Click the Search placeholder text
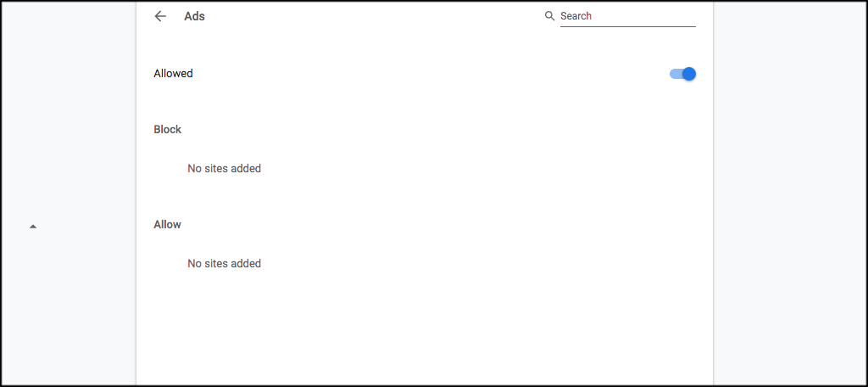This screenshot has width=868, height=387. 576,16
